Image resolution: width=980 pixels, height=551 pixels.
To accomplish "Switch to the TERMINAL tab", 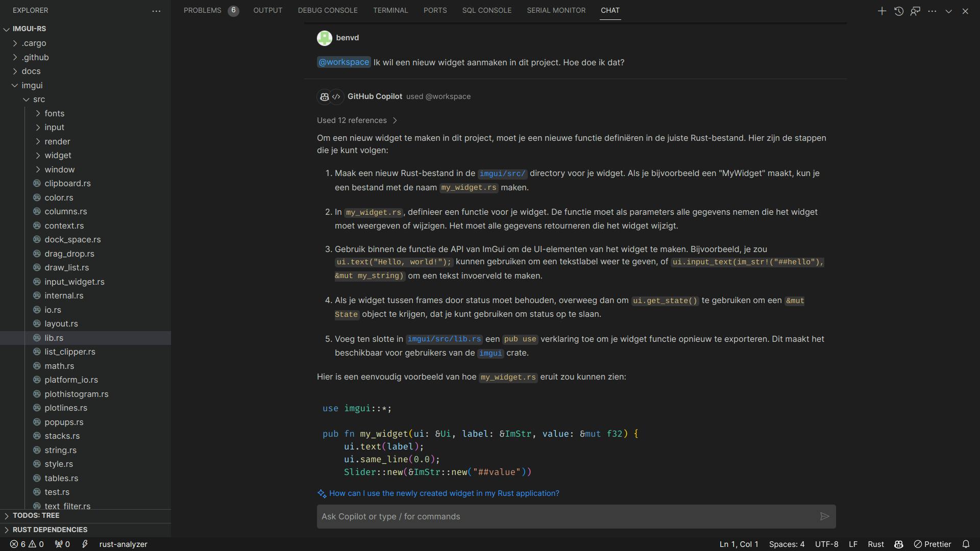I will pos(390,10).
